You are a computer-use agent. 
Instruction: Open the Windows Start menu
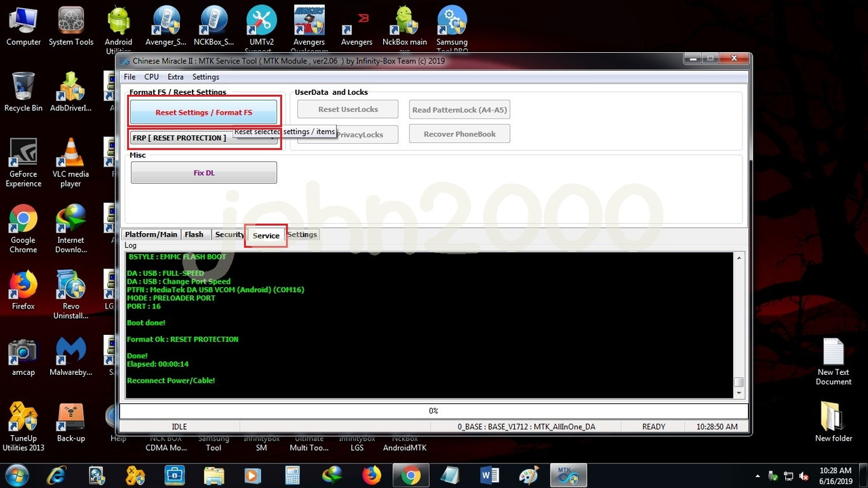[x=16, y=474]
